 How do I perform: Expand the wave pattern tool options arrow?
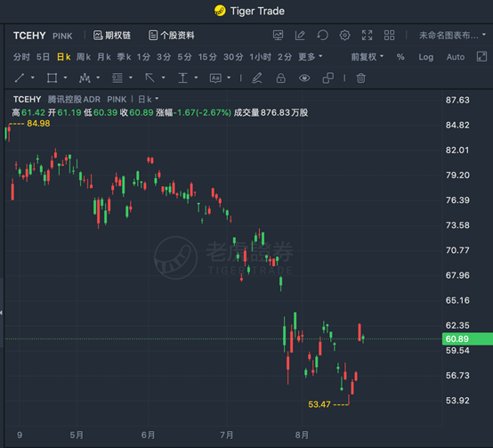click(x=98, y=77)
